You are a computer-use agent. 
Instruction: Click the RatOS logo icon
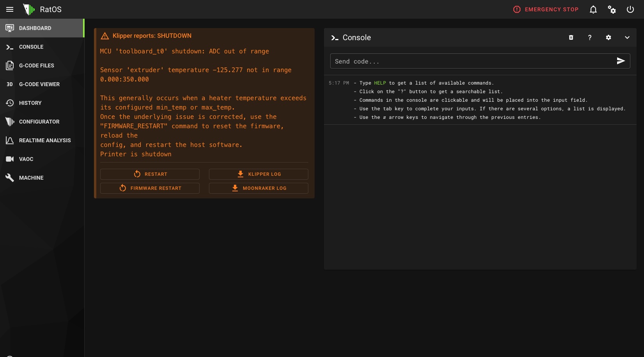click(x=29, y=9)
